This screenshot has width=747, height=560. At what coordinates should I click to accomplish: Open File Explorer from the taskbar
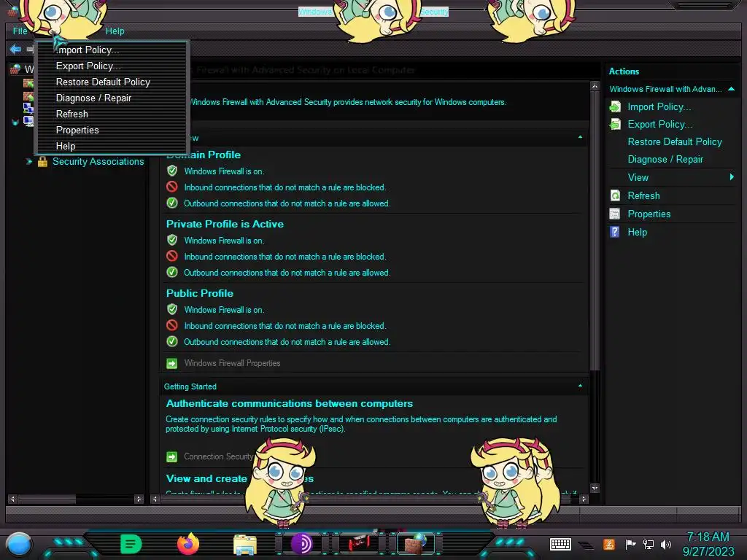pyautogui.click(x=245, y=544)
